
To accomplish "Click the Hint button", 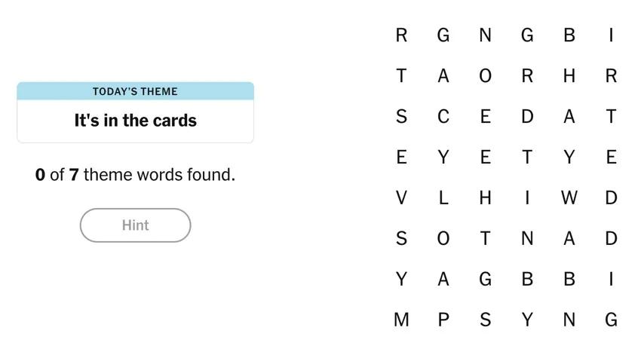I will coord(135,225).
